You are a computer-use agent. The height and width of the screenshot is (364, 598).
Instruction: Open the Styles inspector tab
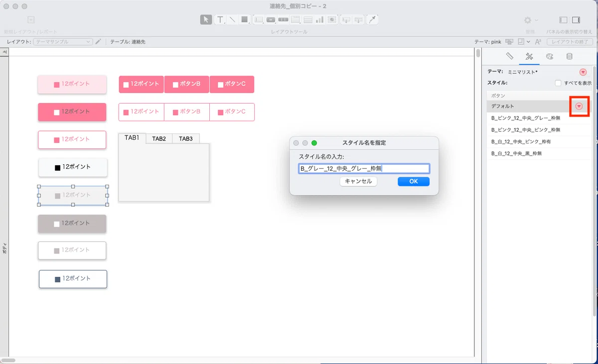(529, 56)
